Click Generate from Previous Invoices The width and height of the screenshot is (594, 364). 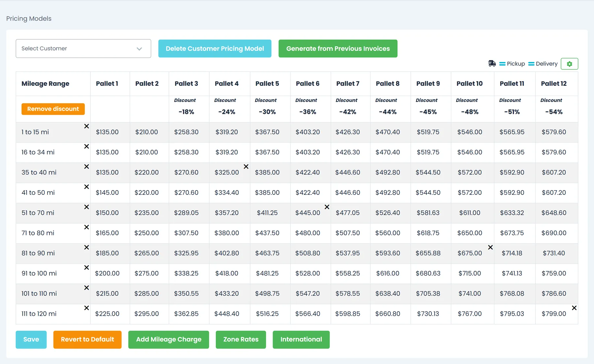338,49
